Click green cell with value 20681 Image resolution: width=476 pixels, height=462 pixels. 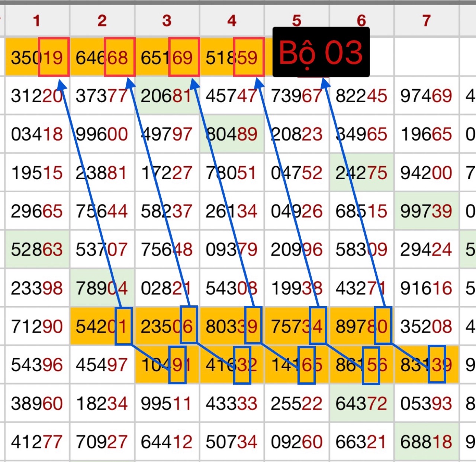167,96
